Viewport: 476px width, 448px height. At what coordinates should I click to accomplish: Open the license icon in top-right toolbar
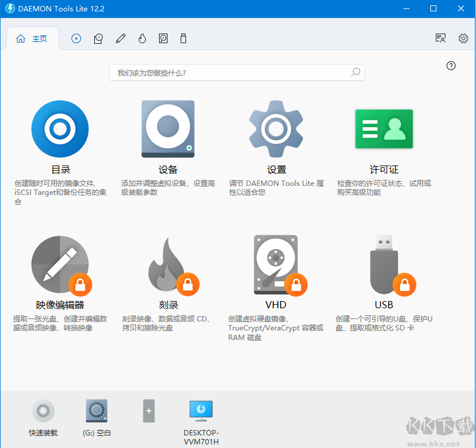point(441,38)
